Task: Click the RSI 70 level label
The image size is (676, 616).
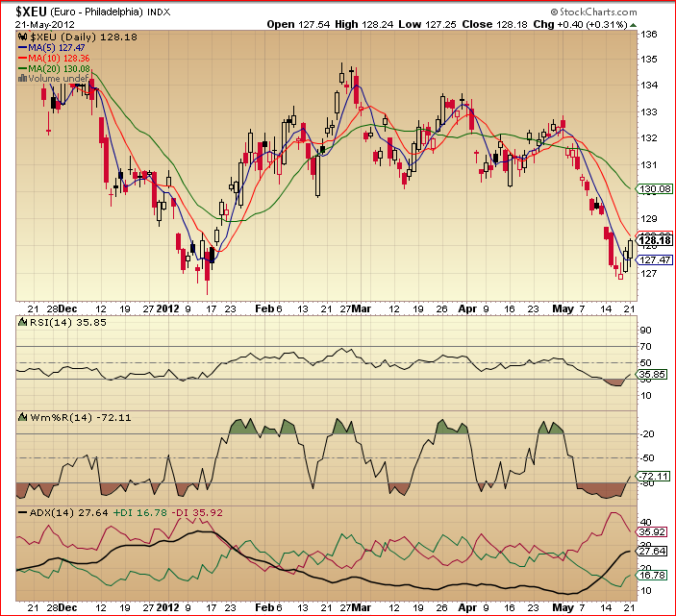Action: coord(646,347)
